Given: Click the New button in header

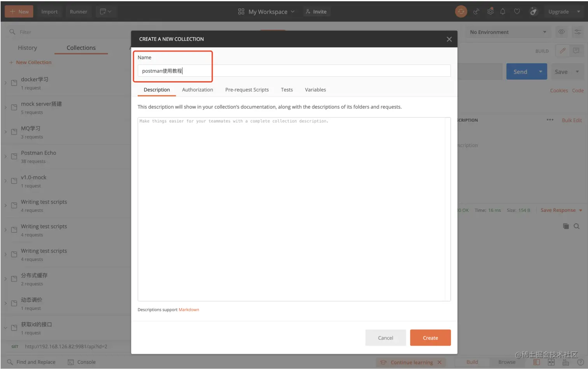Looking at the screenshot, I should coord(19,12).
